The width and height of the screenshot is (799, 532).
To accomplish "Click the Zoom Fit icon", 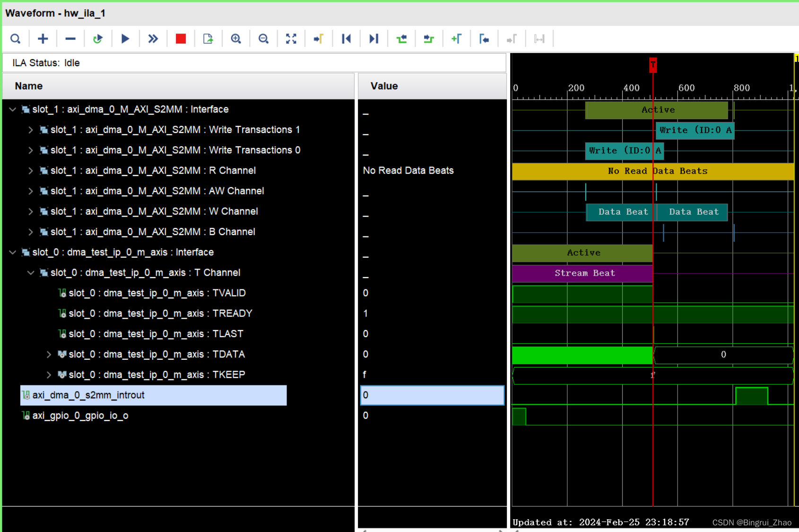I will [x=291, y=39].
